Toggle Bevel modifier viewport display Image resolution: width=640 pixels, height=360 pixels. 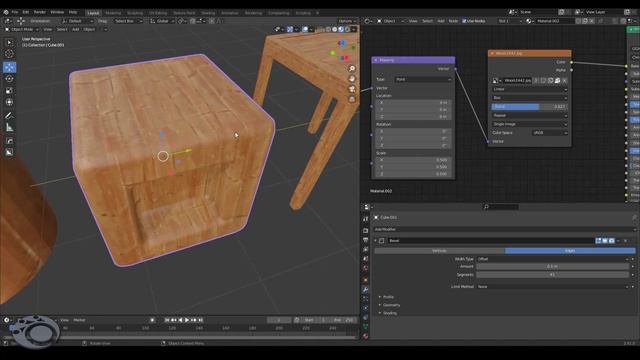click(x=605, y=241)
